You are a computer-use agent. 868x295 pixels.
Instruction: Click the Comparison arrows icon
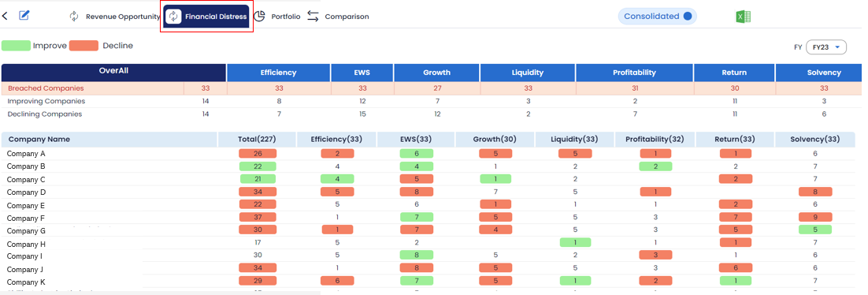click(313, 16)
